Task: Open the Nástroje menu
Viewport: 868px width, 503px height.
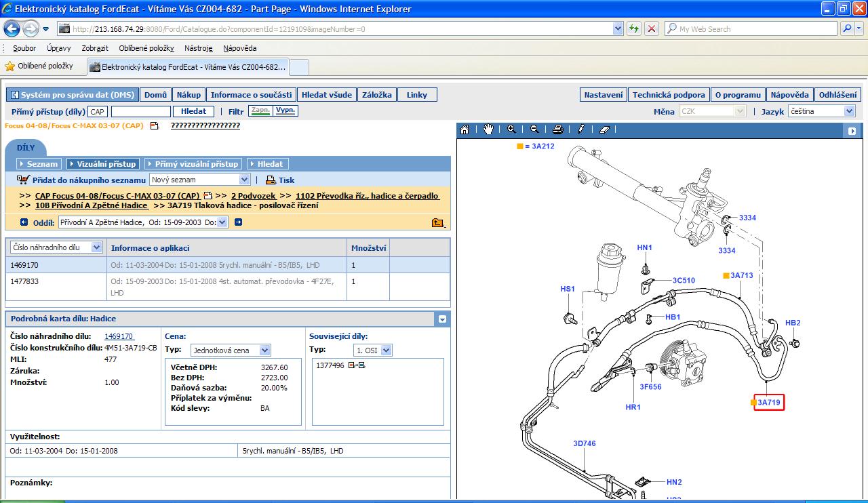Action: pos(198,48)
